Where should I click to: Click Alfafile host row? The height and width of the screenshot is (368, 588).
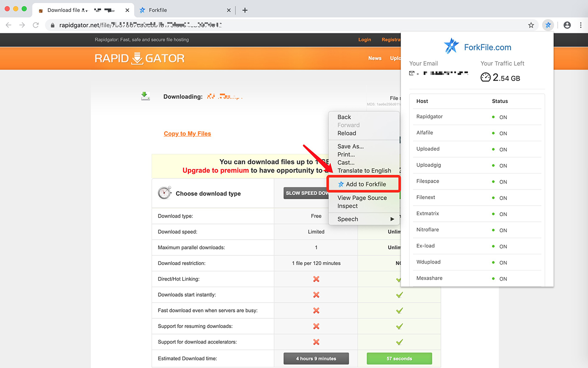coord(477,133)
